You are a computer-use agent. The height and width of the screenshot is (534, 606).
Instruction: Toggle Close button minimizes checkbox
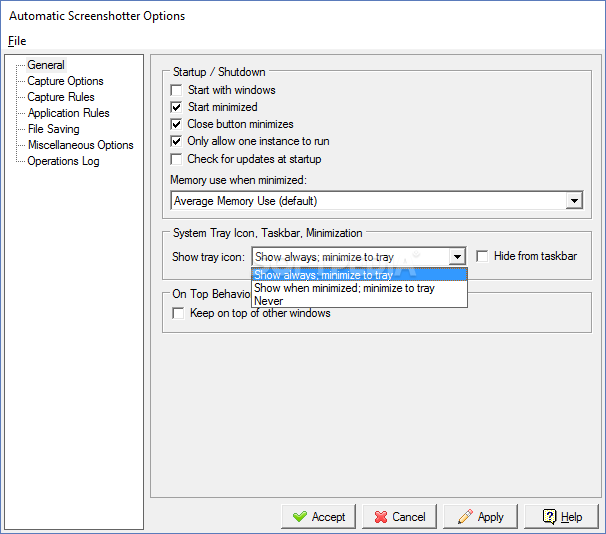click(x=176, y=124)
